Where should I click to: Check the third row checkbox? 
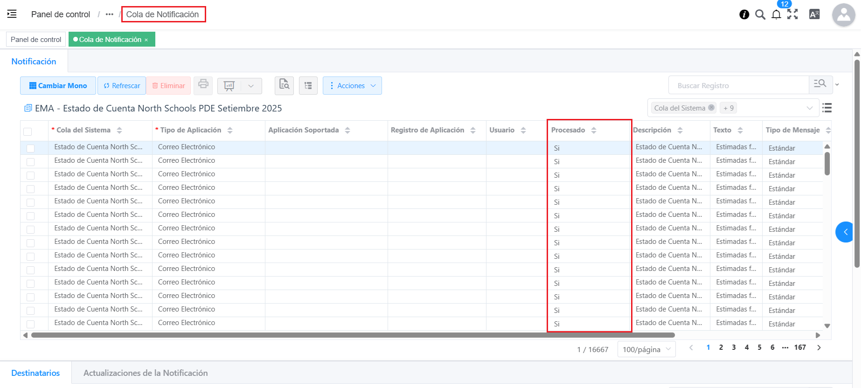[31, 175]
